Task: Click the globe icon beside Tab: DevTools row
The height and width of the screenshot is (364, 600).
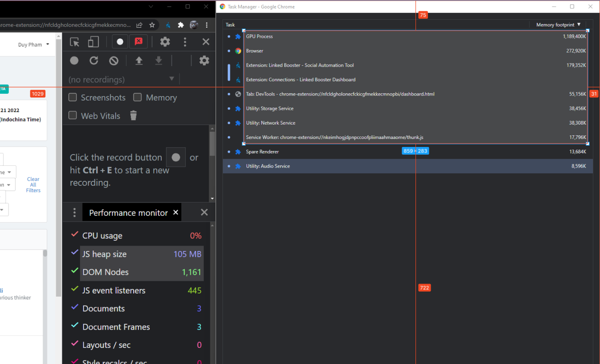Action: [x=238, y=94]
